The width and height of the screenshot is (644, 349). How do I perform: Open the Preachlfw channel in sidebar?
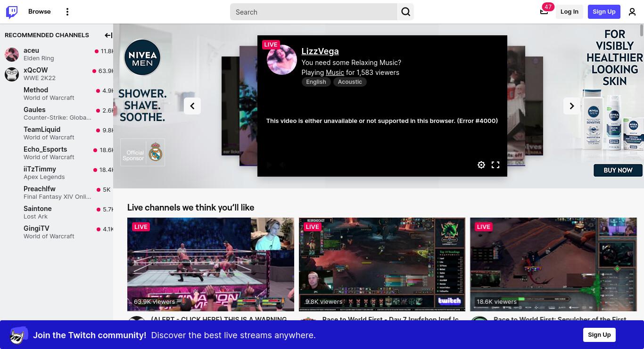tap(57, 193)
